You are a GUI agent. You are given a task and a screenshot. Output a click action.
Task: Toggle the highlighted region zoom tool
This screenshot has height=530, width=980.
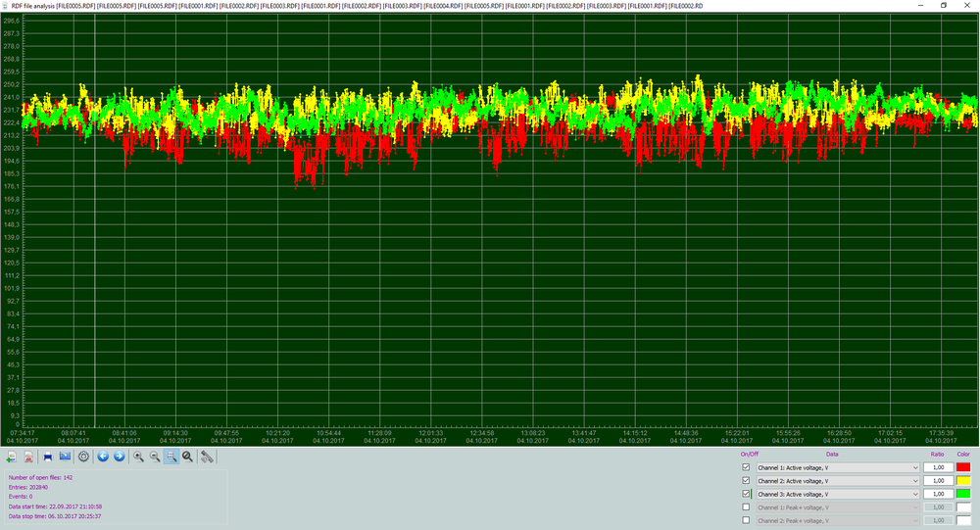point(171,457)
